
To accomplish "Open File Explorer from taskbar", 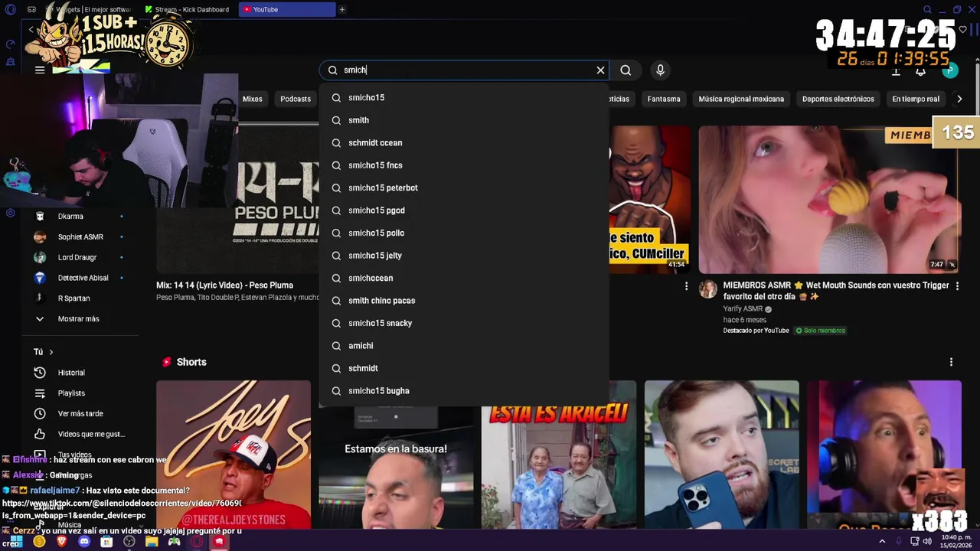I will click(152, 542).
